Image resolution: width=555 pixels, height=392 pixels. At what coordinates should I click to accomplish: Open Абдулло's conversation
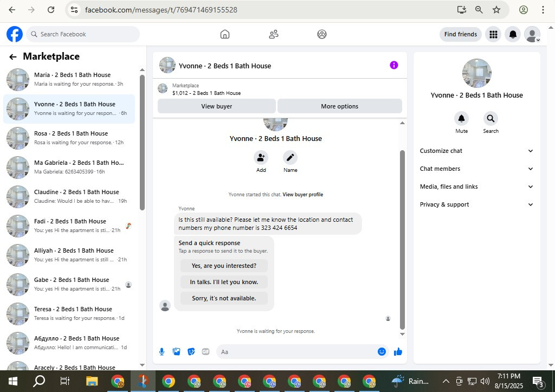[69, 343]
